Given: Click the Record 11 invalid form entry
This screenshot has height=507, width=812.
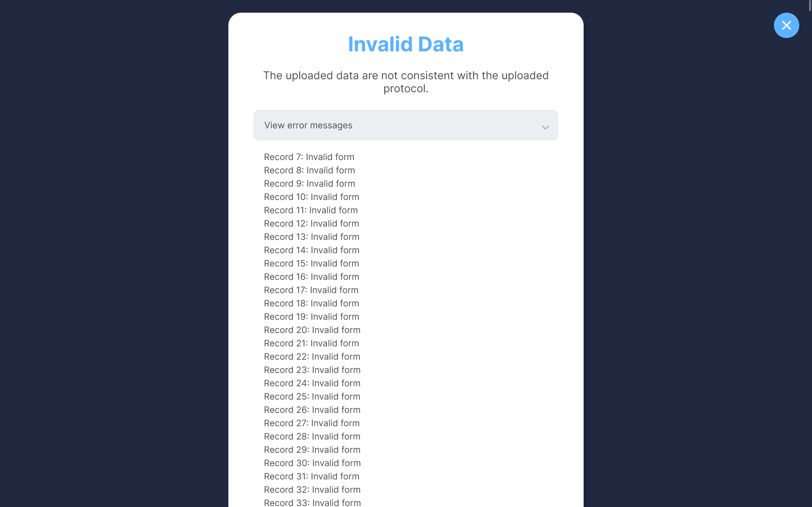Looking at the screenshot, I should (x=311, y=210).
